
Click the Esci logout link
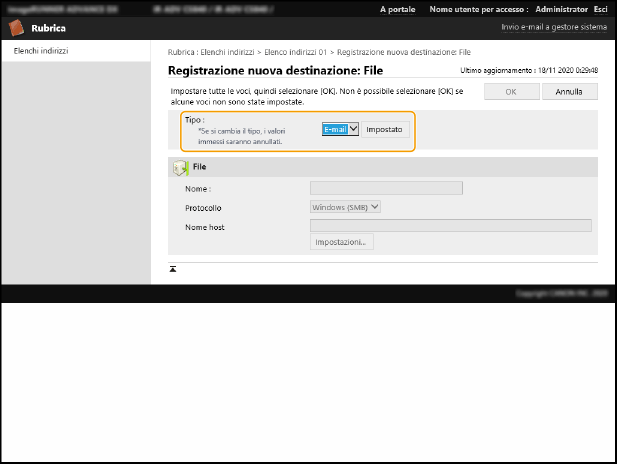tap(600, 9)
